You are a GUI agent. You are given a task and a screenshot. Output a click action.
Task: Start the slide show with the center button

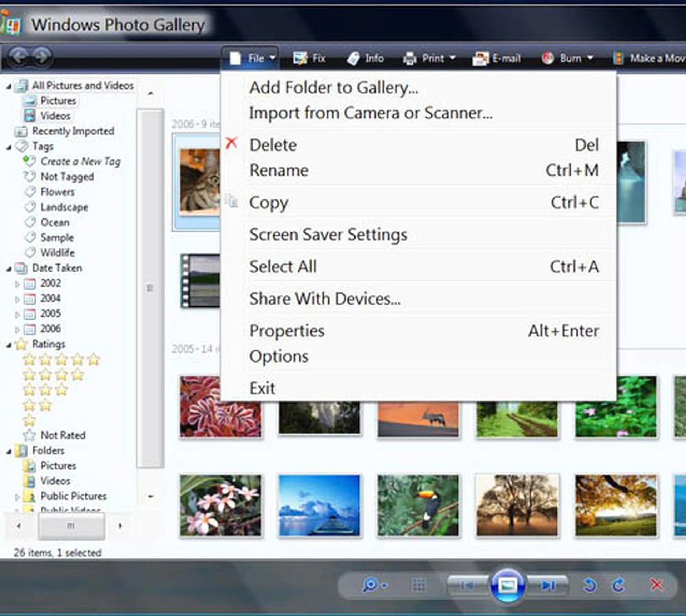[507, 585]
